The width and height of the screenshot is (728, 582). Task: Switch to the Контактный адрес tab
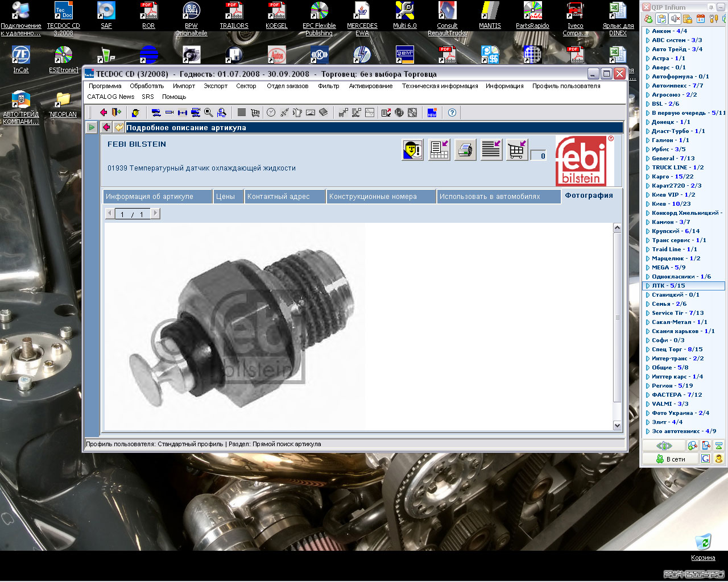coord(286,197)
